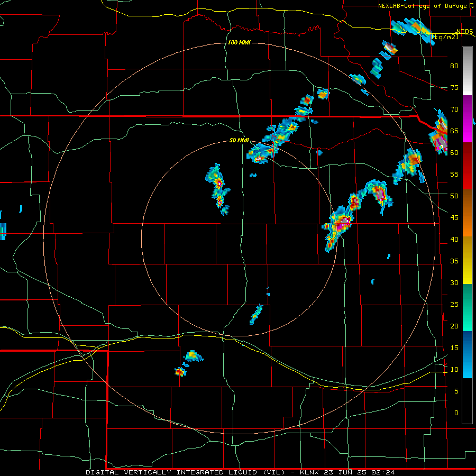Viewport: 476px width, 476px height.
Task: Click the 35 value on the VIL scale
Action: (454, 261)
